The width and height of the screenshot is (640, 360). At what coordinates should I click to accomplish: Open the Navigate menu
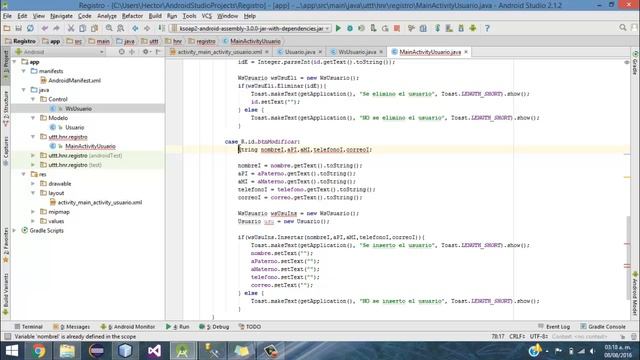61,16
